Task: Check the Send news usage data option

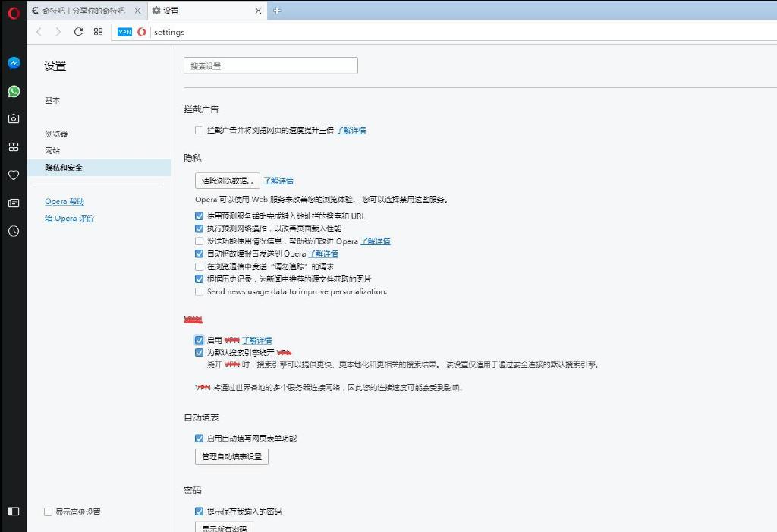Action: point(199,291)
